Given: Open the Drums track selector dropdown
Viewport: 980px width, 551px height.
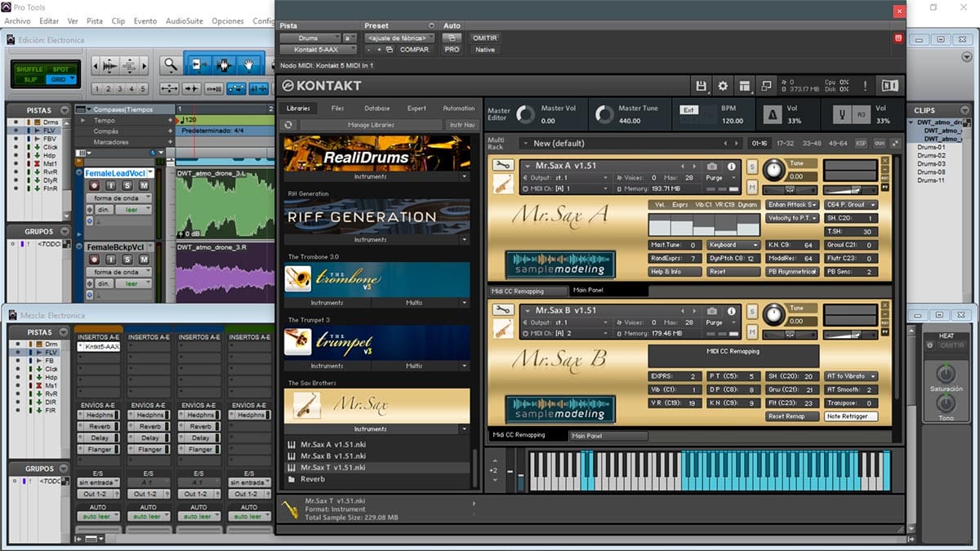Looking at the screenshot, I should coord(310,38).
